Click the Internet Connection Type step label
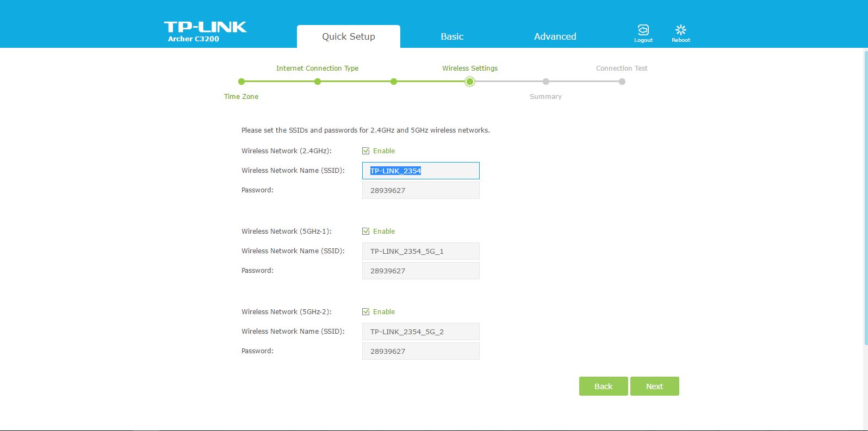This screenshot has height=431, width=868. 318,68
